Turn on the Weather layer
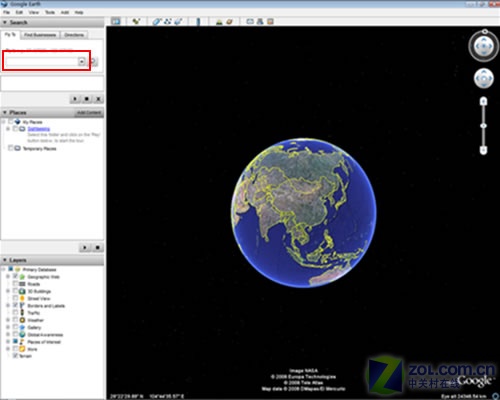The image size is (500, 400). coord(15,320)
